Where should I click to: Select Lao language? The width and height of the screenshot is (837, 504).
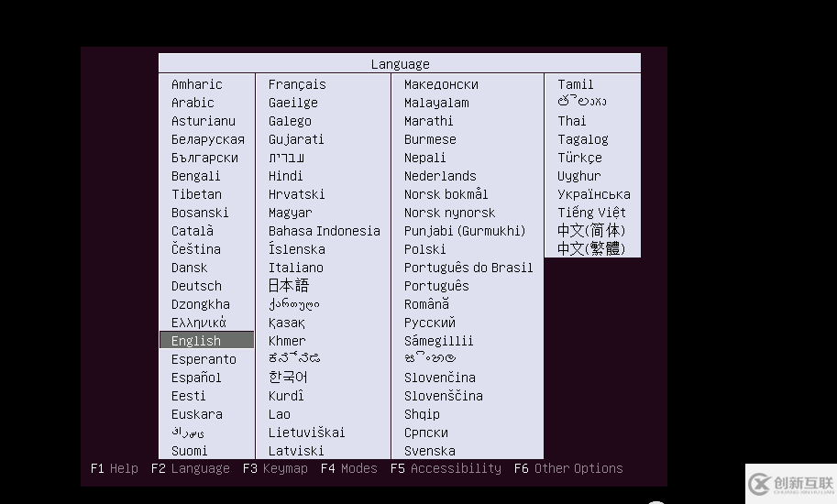280,414
